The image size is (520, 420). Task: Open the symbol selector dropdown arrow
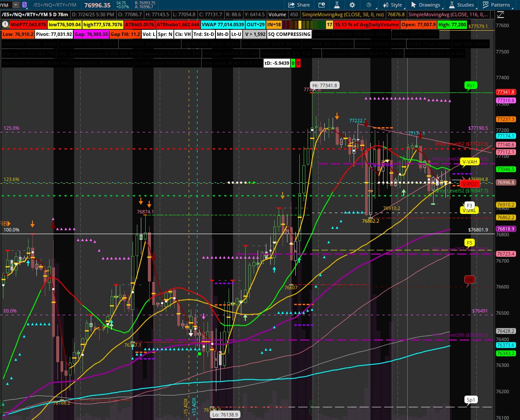coord(16,5)
